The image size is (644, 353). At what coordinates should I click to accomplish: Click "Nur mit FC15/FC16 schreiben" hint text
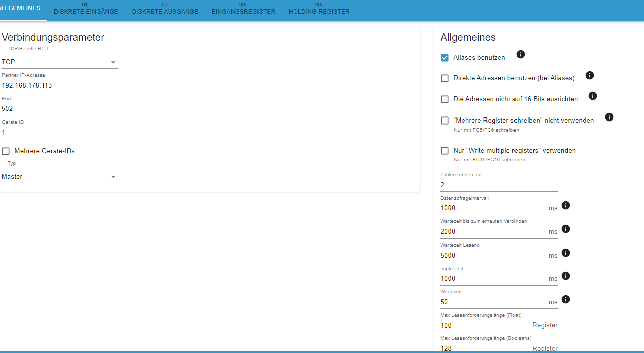coord(489,160)
